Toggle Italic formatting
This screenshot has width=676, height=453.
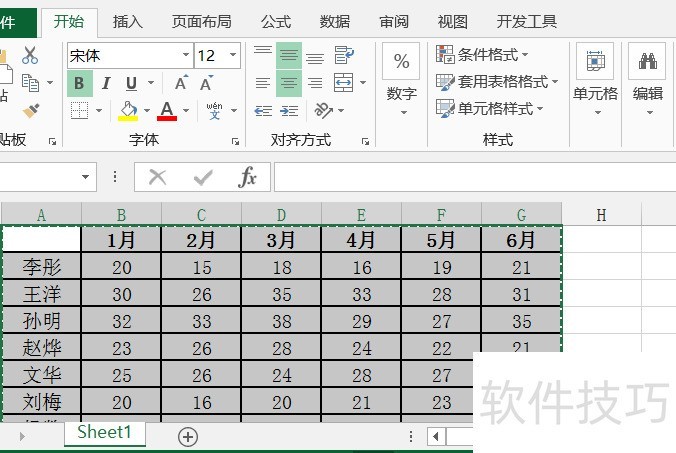(x=106, y=83)
